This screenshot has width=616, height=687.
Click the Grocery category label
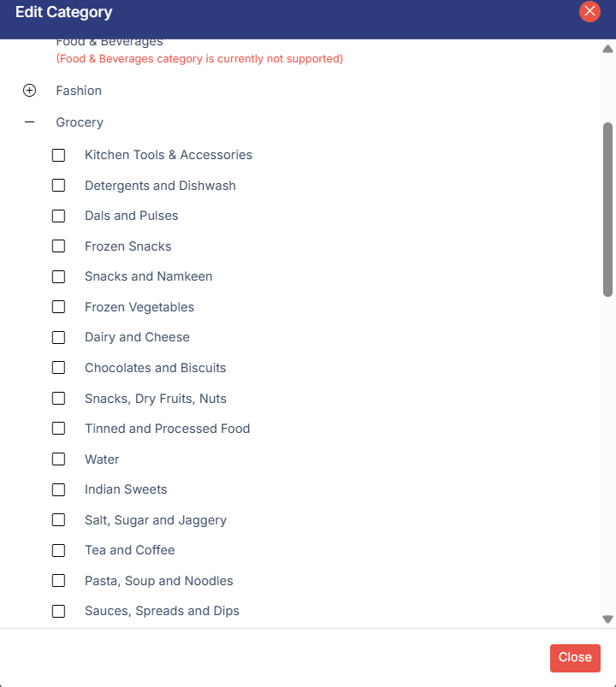click(x=80, y=122)
